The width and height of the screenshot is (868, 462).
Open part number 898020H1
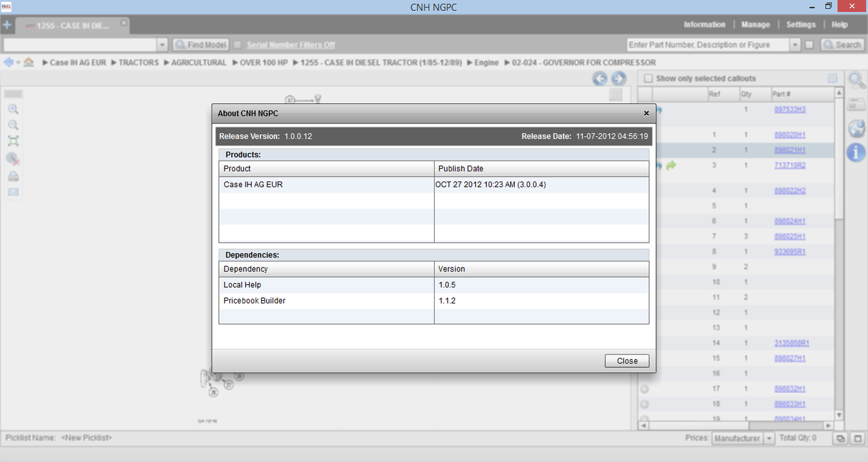pyautogui.click(x=790, y=135)
